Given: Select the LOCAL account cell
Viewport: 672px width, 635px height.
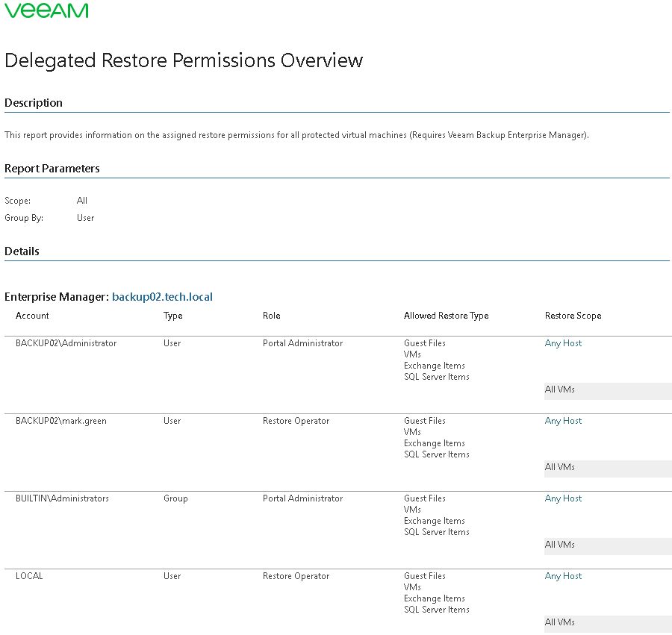Looking at the screenshot, I should click(29, 576).
